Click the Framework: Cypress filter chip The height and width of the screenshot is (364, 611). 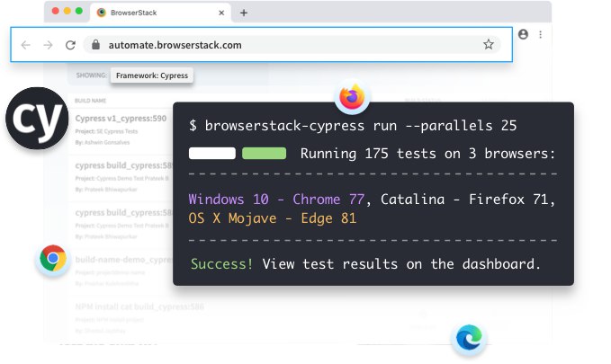152,75
